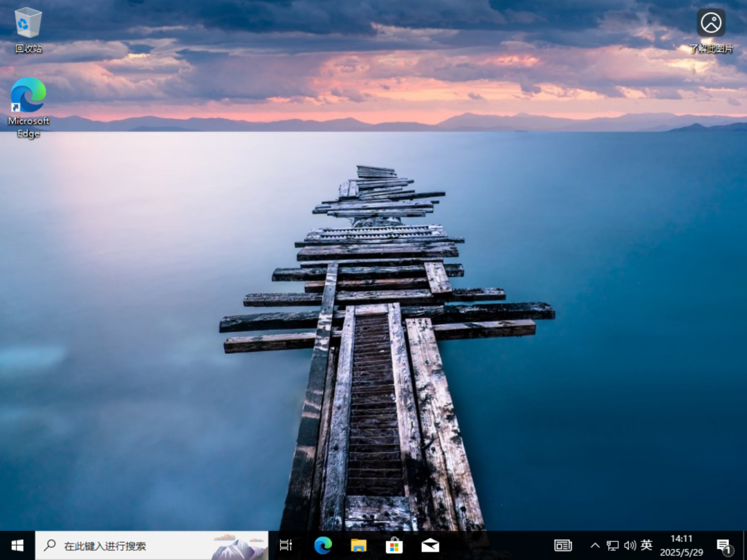Open Task View from the taskbar
747x560 pixels.
pos(286,545)
